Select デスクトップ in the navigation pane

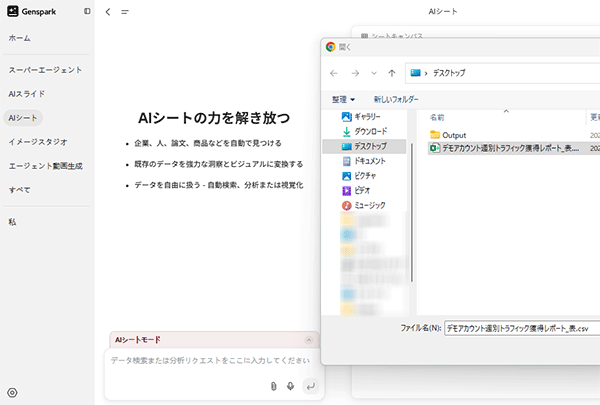(364, 146)
